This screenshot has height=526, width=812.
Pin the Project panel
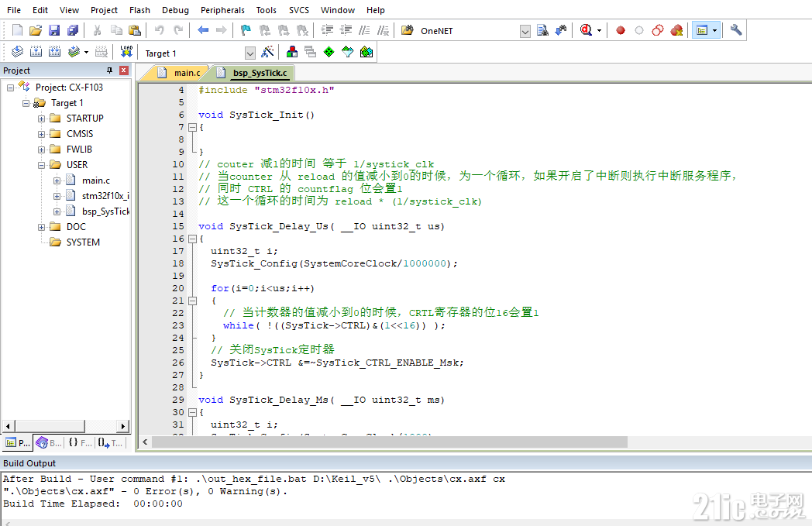109,70
